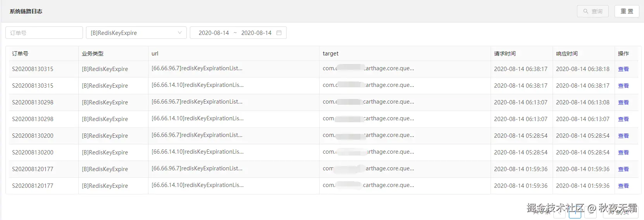
Task: Click order number S202008130298 in the 66.66.14.10 row
Action: click(x=33, y=119)
